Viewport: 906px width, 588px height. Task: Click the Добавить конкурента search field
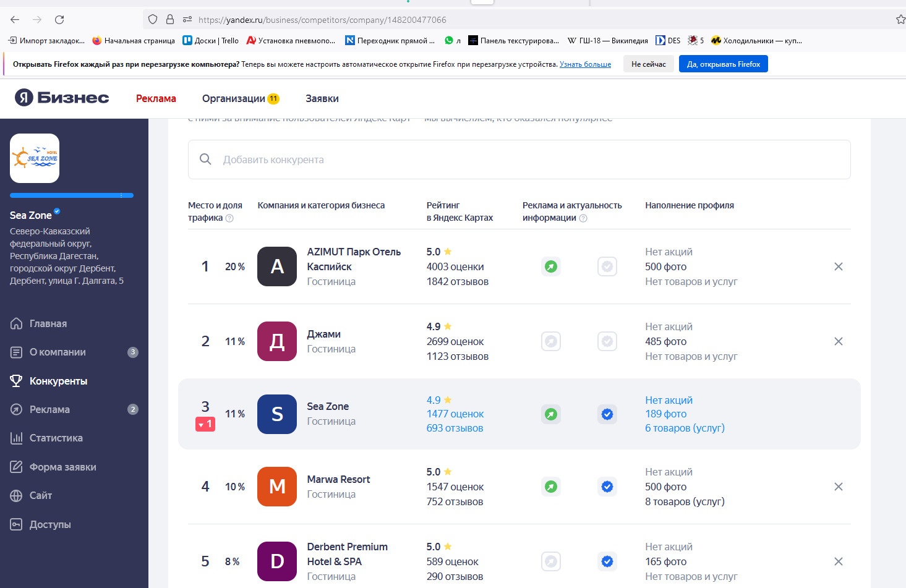tap(519, 160)
